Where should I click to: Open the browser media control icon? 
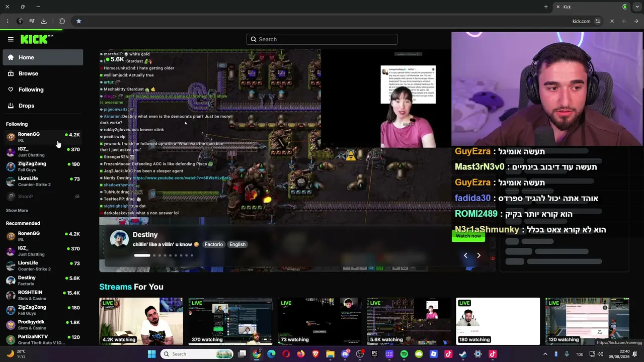(x=32, y=21)
